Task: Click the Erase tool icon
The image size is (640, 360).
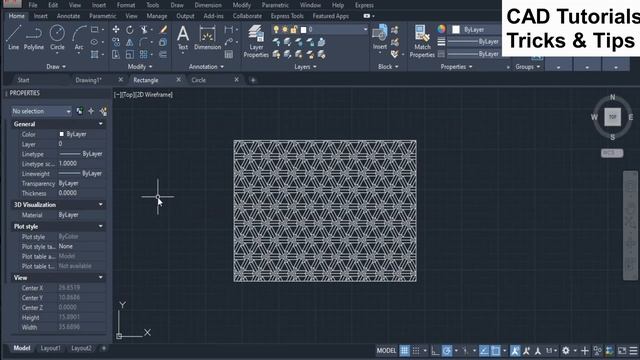Action: [163, 29]
